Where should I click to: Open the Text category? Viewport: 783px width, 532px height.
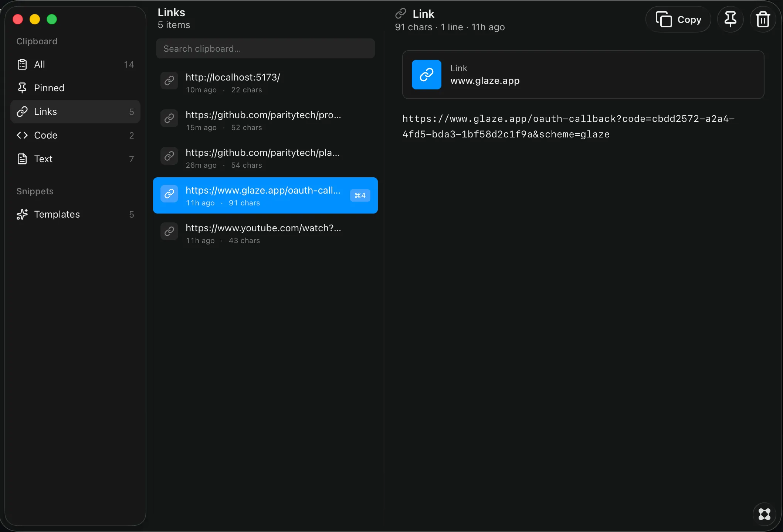[75, 159]
